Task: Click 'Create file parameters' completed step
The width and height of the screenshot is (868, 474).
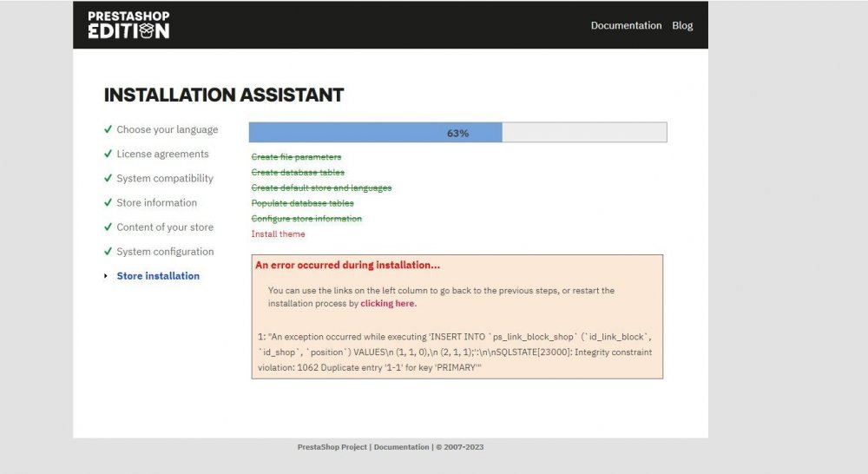Action: point(296,157)
